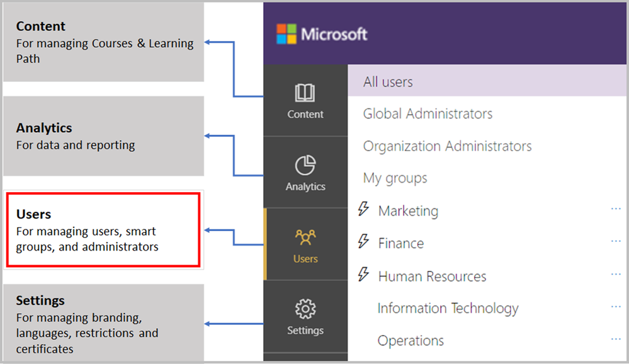Open the Settings gear icon

coord(305,309)
